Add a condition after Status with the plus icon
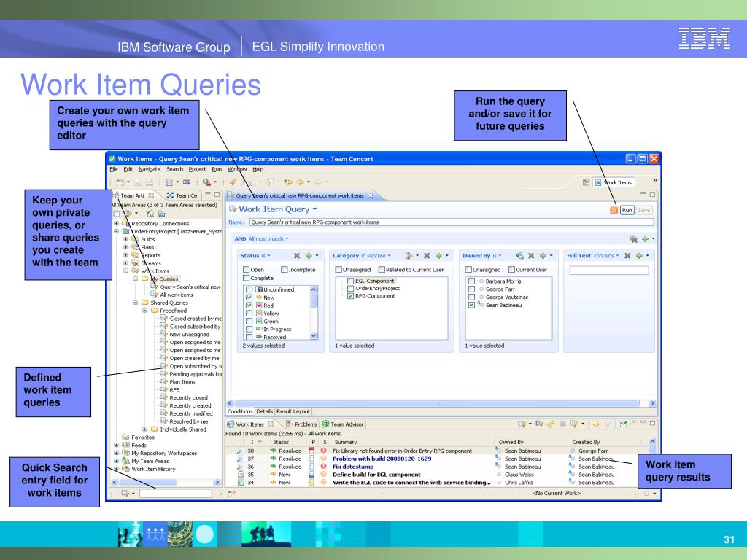This screenshot has width=747, height=560. coord(309,256)
